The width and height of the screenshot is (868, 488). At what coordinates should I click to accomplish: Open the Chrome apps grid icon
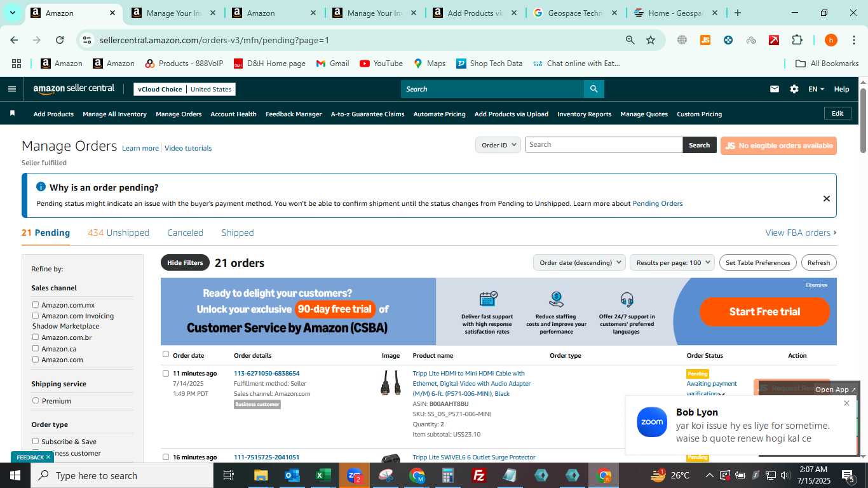pyautogui.click(x=17, y=64)
